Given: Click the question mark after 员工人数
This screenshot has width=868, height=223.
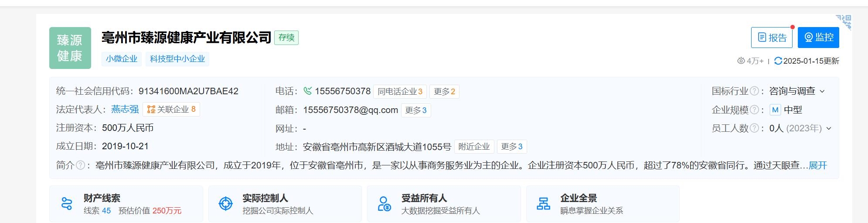Looking at the screenshot, I should [x=754, y=128].
